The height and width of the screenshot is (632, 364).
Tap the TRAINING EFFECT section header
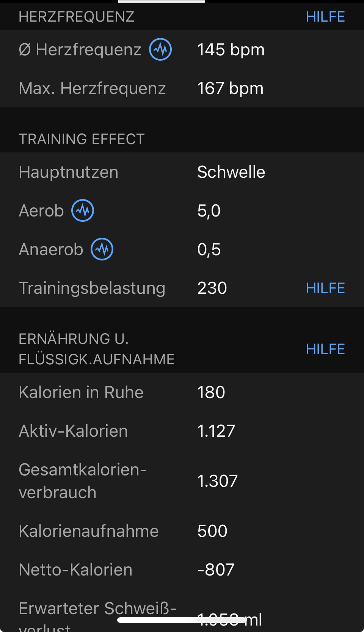(x=82, y=139)
